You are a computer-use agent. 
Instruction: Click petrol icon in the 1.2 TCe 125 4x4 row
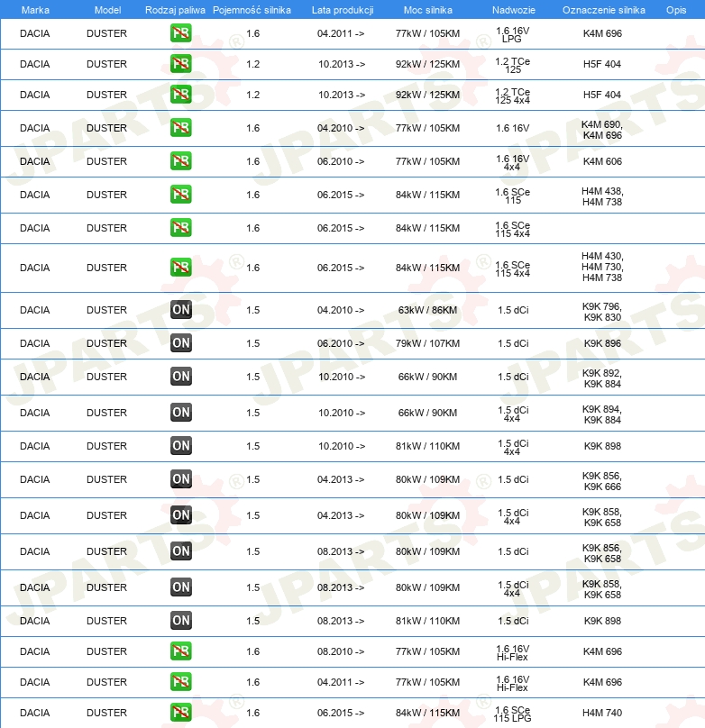coord(180,95)
